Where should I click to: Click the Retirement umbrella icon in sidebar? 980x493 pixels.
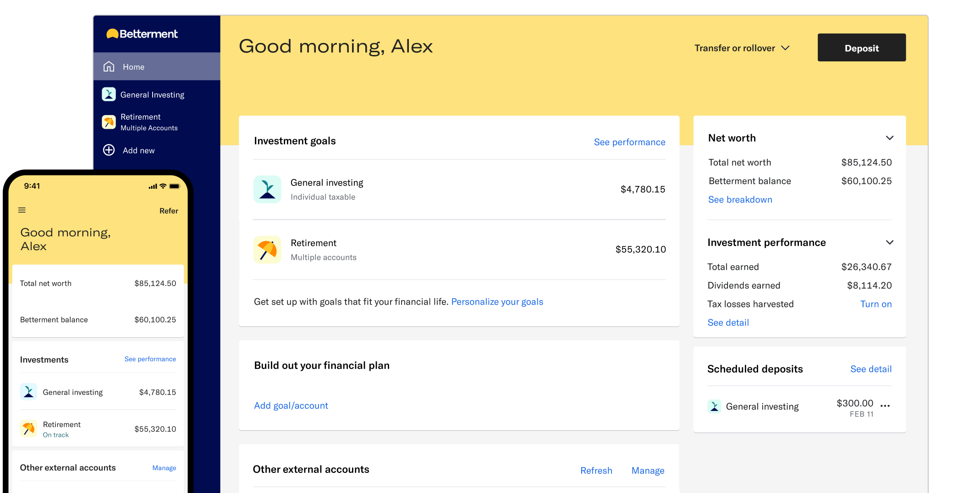pos(109,122)
